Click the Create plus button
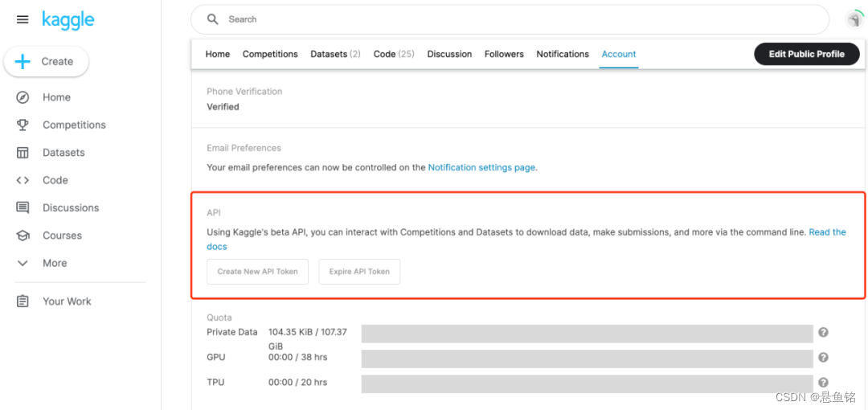868x410 pixels. click(x=46, y=62)
